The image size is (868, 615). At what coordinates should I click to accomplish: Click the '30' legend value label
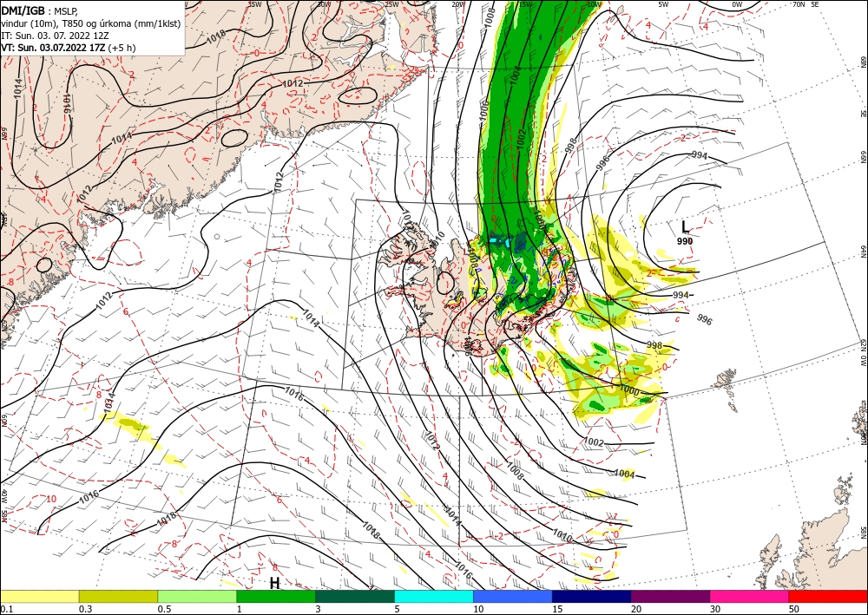[715, 608]
